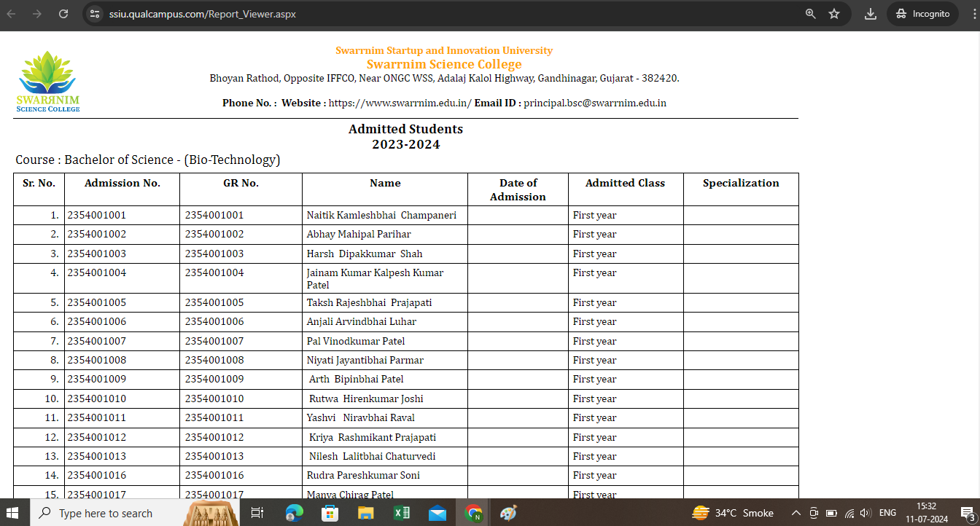Launch Microsoft Edge from taskbar
This screenshot has height=526, width=980.
pyautogui.click(x=294, y=513)
